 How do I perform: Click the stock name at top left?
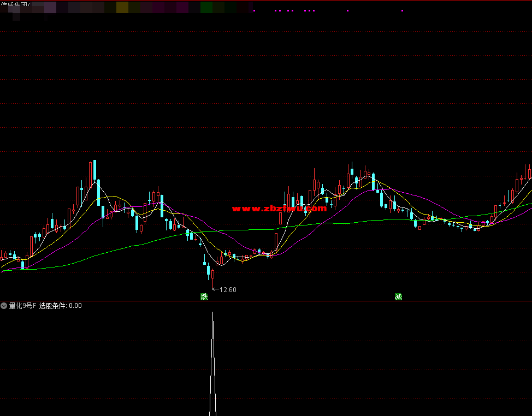coord(15,5)
